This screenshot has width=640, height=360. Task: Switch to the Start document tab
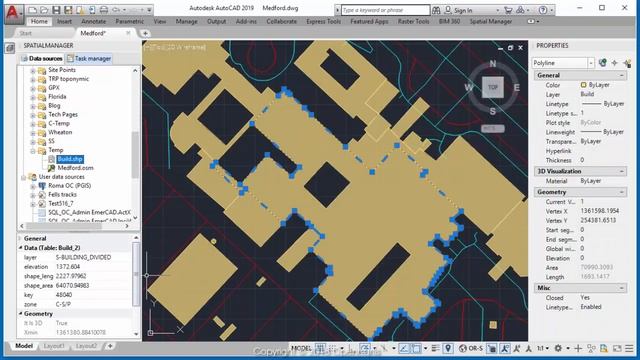click(25, 33)
